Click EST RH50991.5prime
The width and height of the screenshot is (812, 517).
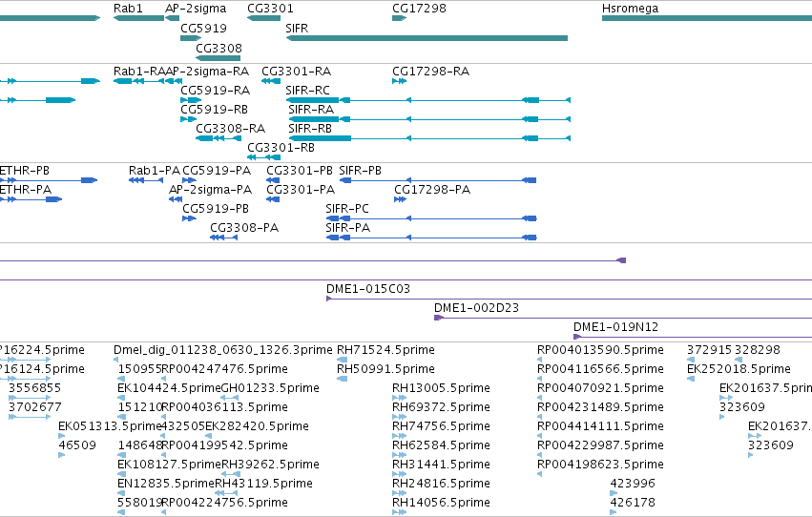point(385,369)
